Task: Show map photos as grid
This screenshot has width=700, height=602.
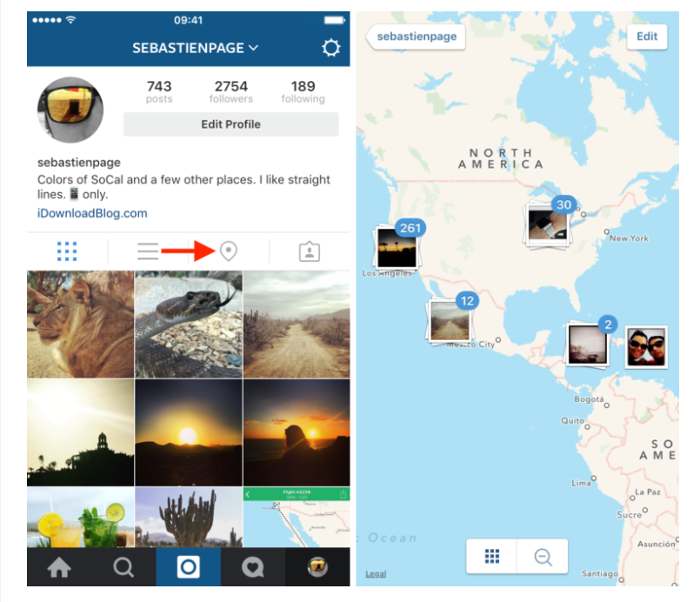Action: click(x=491, y=557)
